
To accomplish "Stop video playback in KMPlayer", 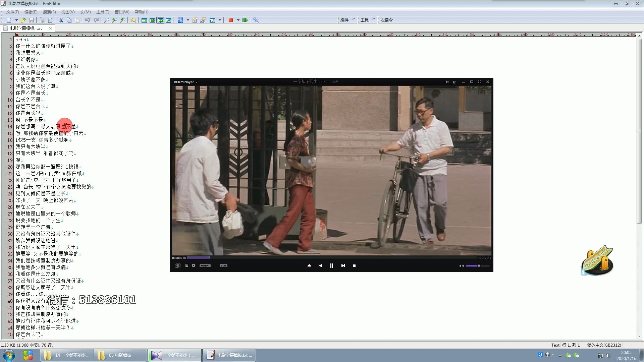I will (x=354, y=265).
